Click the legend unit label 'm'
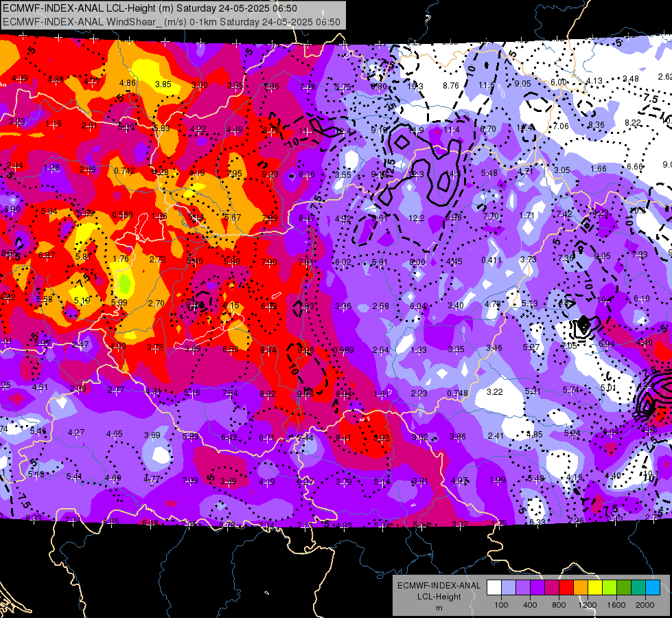The image size is (672, 618). click(x=439, y=608)
